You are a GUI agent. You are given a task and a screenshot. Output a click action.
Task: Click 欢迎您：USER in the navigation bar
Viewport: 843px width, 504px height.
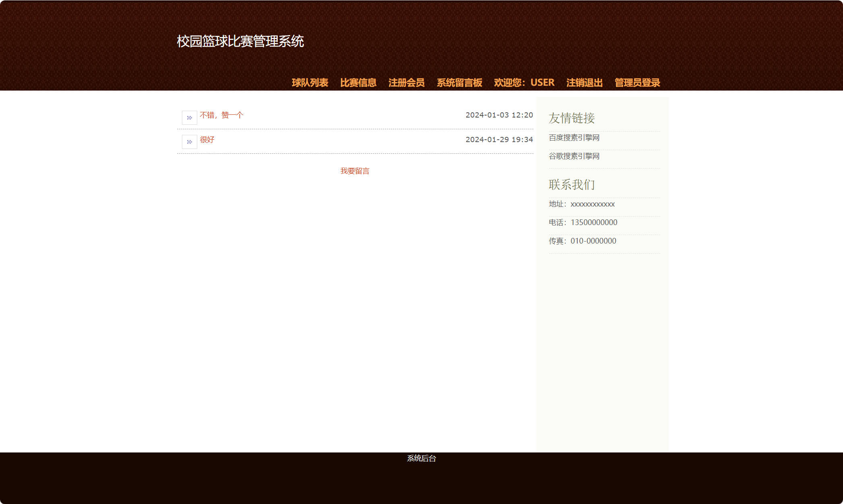click(x=523, y=83)
